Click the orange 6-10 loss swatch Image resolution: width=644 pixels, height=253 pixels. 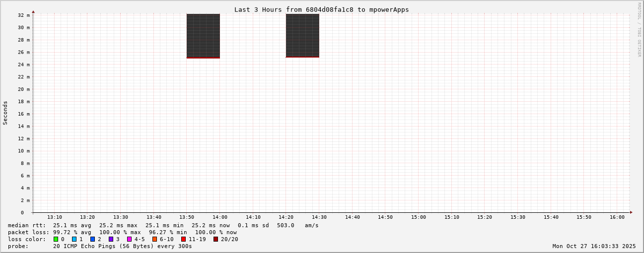point(154,239)
